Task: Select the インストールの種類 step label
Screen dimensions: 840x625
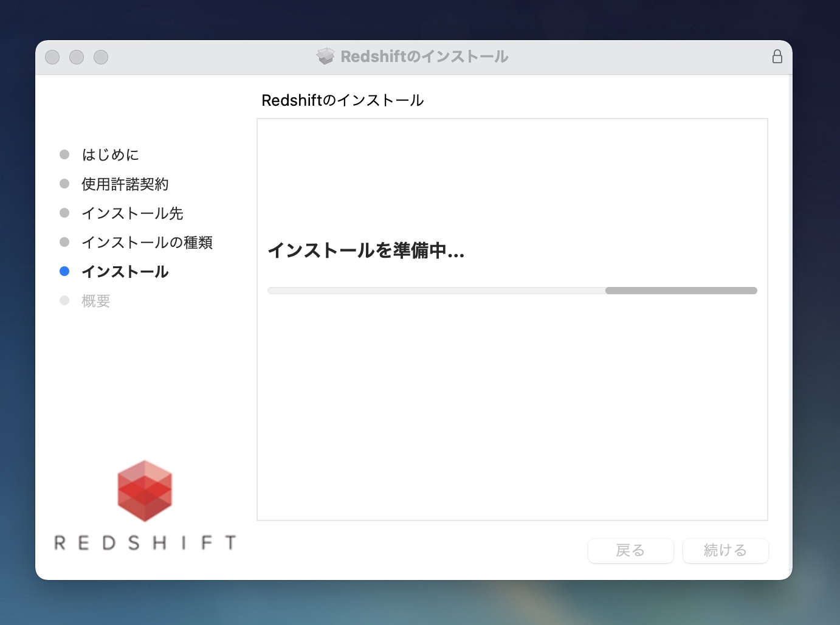Action: click(x=146, y=243)
